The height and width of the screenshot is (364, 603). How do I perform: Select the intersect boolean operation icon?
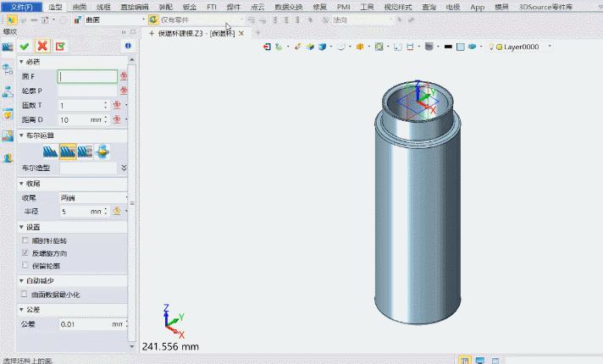pyautogui.click(x=102, y=152)
